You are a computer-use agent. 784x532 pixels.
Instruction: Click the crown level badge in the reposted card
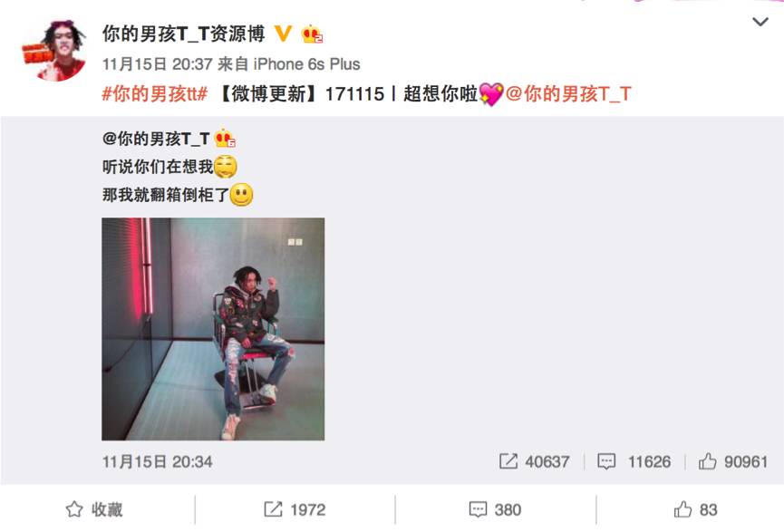pyautogui.click(x=225, y=138)
